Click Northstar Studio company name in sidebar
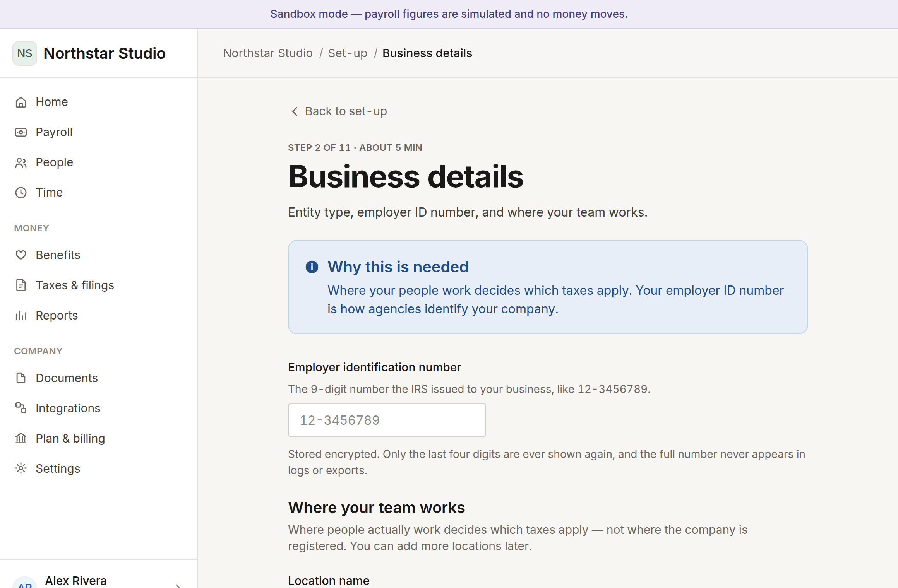The image size is (898, 588). (105, 53)
